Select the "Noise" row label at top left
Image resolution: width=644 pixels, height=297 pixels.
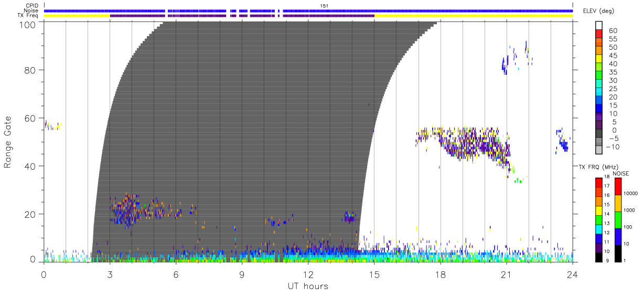click(31, 10)
